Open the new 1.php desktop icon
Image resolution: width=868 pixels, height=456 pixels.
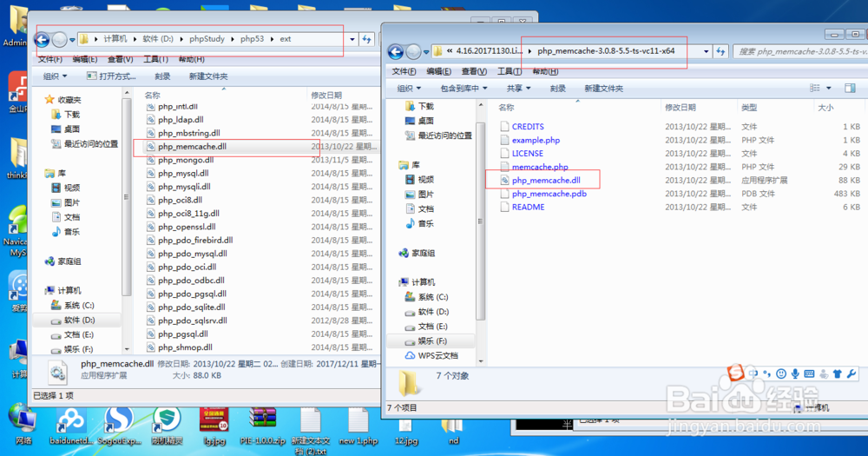point(358,426)
